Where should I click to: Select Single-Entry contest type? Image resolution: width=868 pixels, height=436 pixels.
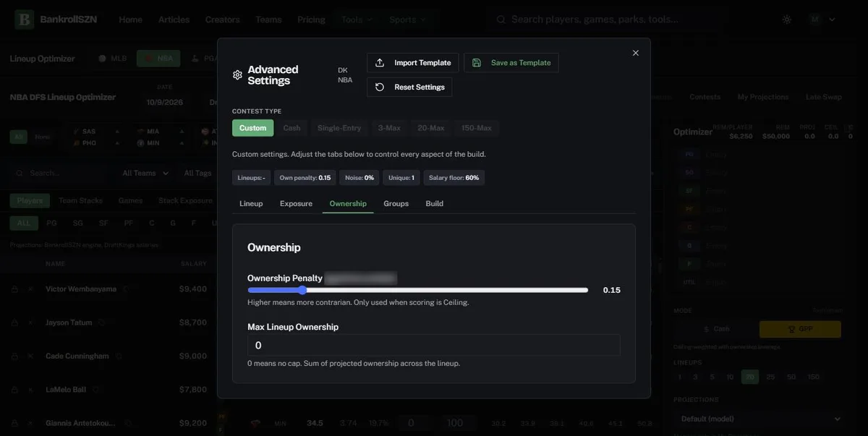point(339,128)
